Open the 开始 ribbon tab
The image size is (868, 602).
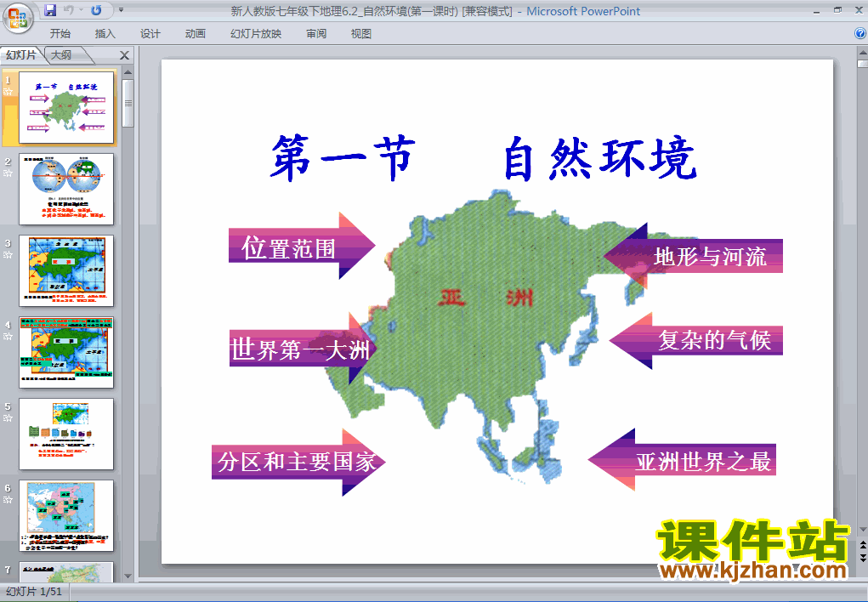[x=60, y=34]
